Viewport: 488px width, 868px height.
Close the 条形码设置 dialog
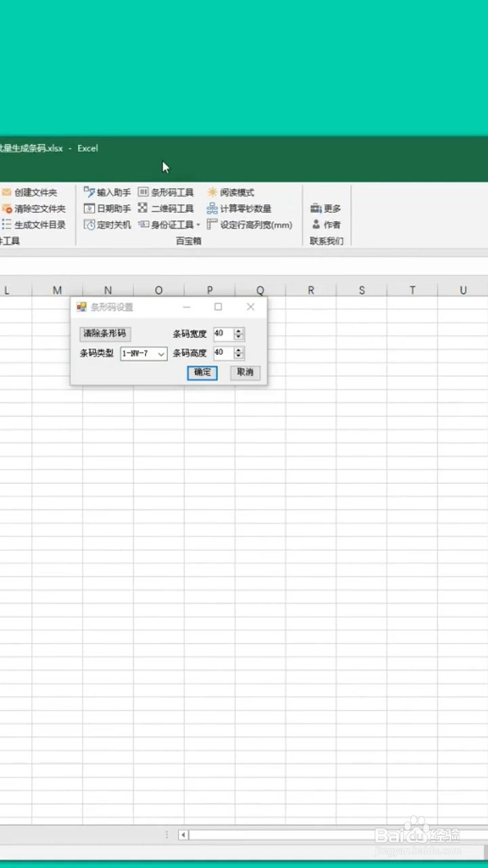[x=251, y=307]
